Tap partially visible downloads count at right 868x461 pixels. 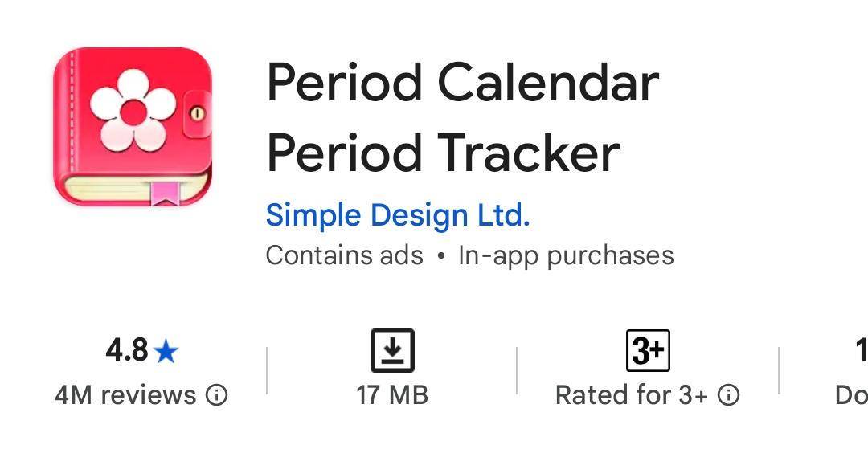point(862,350)
